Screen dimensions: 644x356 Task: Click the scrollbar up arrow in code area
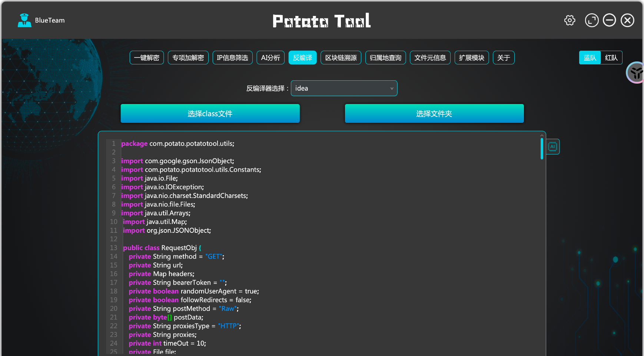(x=542, y=135)
